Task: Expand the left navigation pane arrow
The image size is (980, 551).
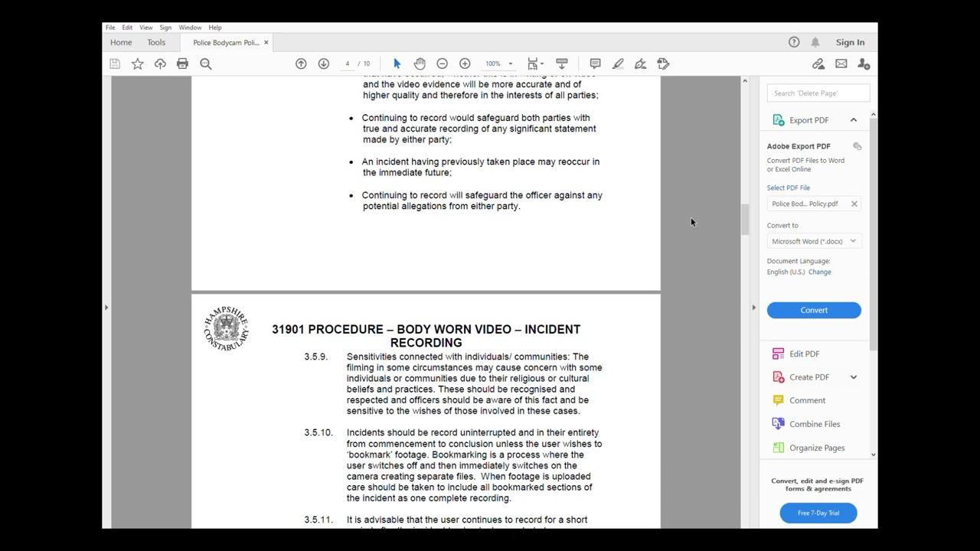Action: (106, 308)
